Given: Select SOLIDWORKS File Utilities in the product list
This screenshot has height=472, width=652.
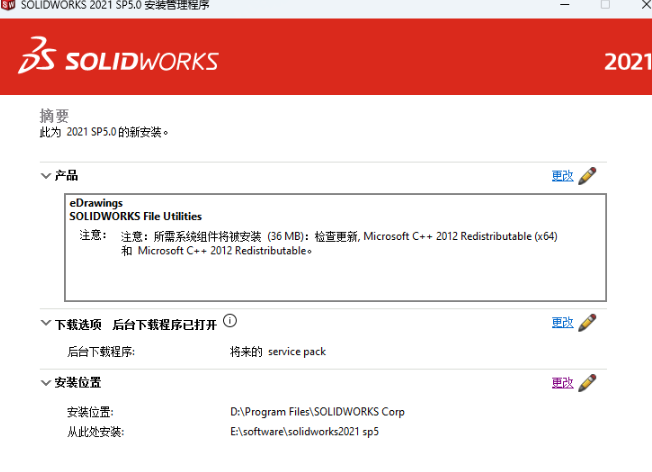Looking at the screenshot, I should click(x=136, y=216).
